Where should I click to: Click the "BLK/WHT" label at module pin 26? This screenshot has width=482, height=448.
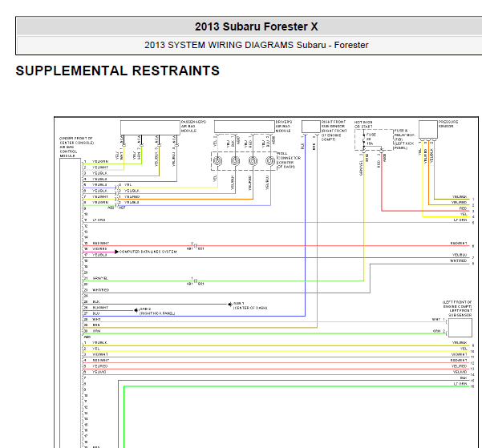[100, 308]
